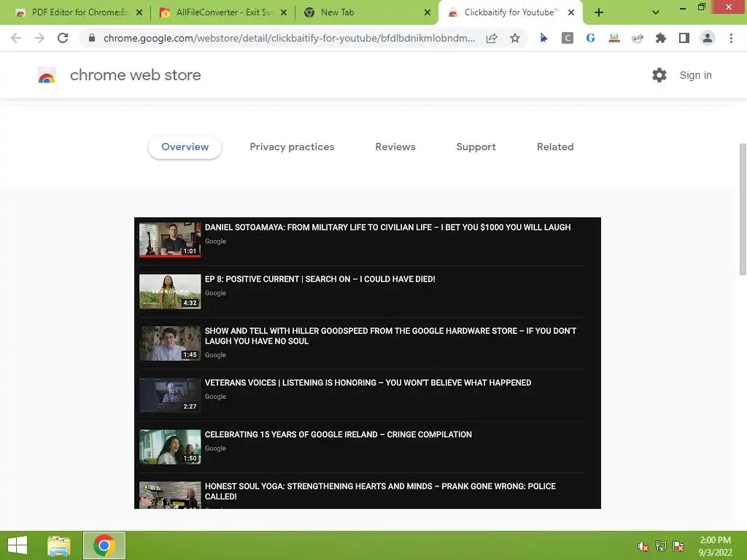Click muted volume tray icon
Screen dimensions: 747x560
coord(643,546)
